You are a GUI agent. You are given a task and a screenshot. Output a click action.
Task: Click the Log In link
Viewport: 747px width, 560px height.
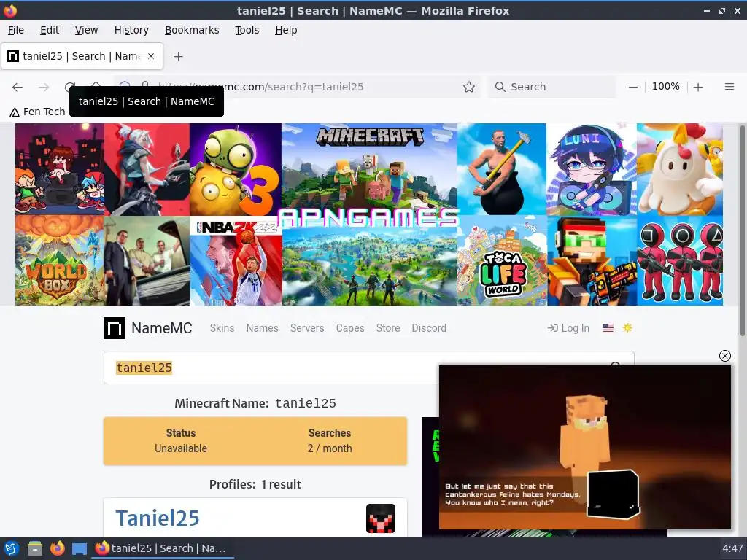pyautogui.click(x=568, y=328)
